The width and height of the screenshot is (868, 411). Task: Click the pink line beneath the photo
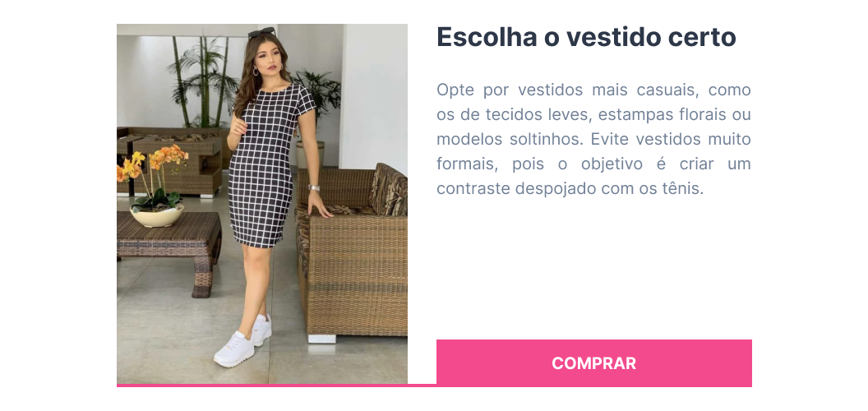[x=276, y=385]
